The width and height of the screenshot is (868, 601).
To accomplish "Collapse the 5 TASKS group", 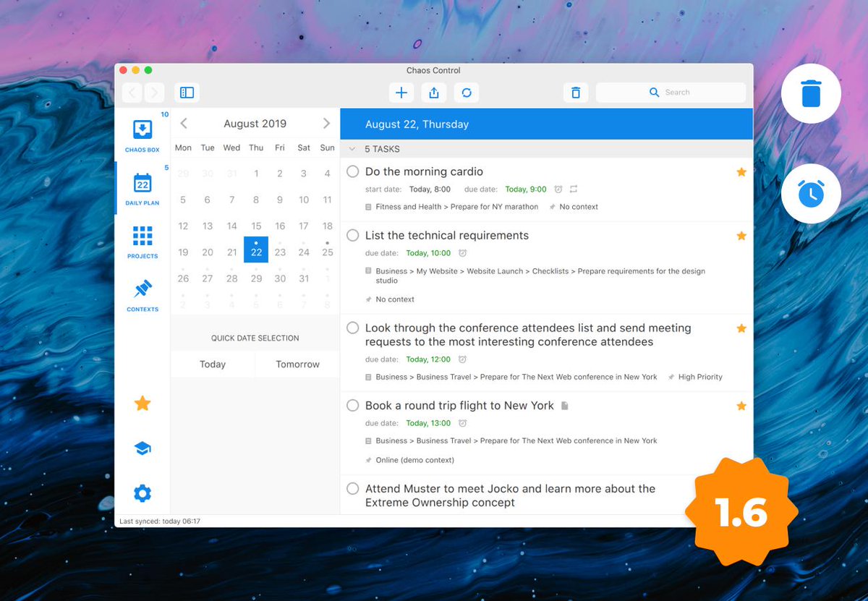I will pyautogui.click(x=352, y=149).
